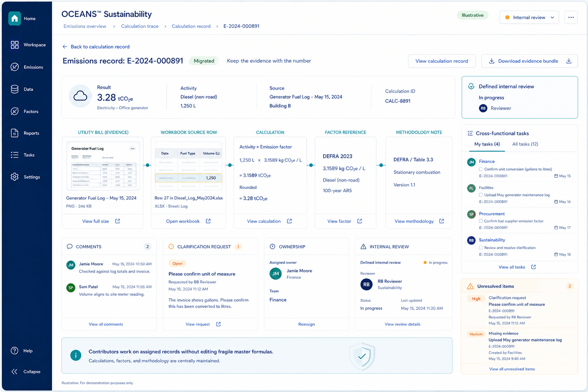Image resolution: width=588 pixels, height=392 pixels.
Task: Open the Workspace grid icon
Action: point(15,45)
